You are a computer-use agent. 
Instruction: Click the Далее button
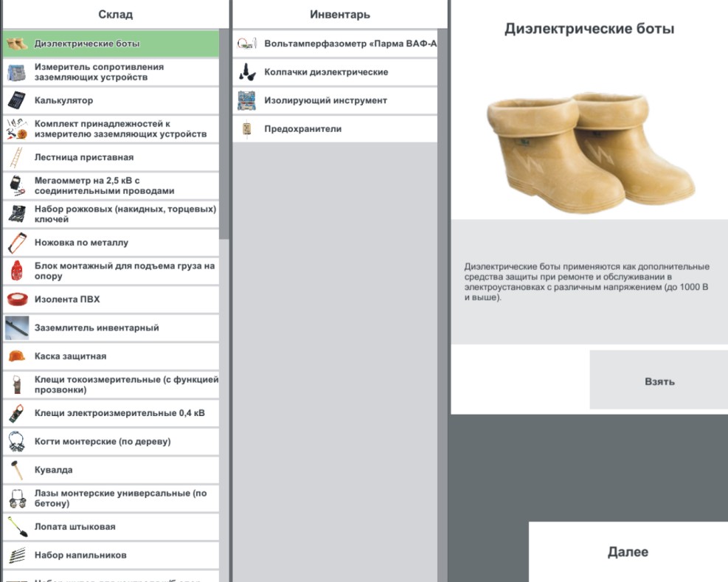coord(628,552)
